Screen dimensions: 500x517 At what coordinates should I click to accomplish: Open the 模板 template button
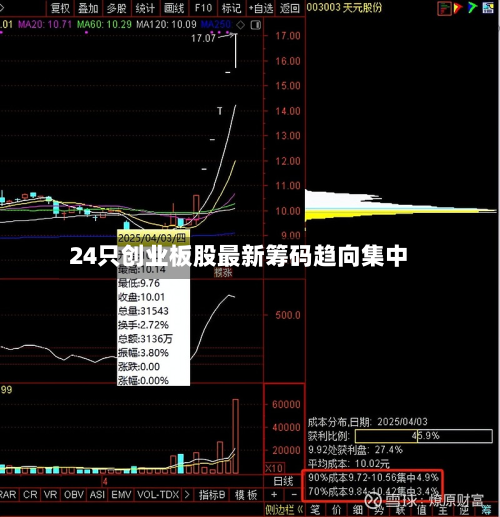[x=246, y=495]
